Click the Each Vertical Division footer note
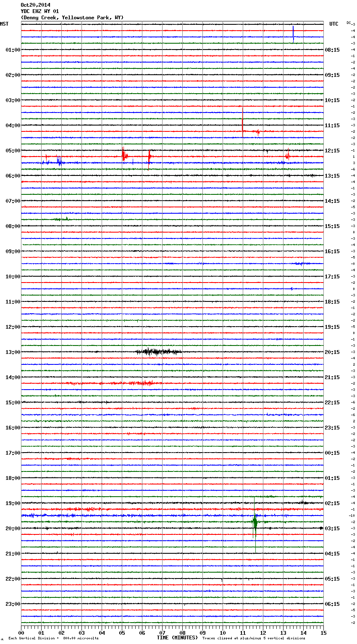This screenshot has height=644, width=357. [x=53, y=638]
